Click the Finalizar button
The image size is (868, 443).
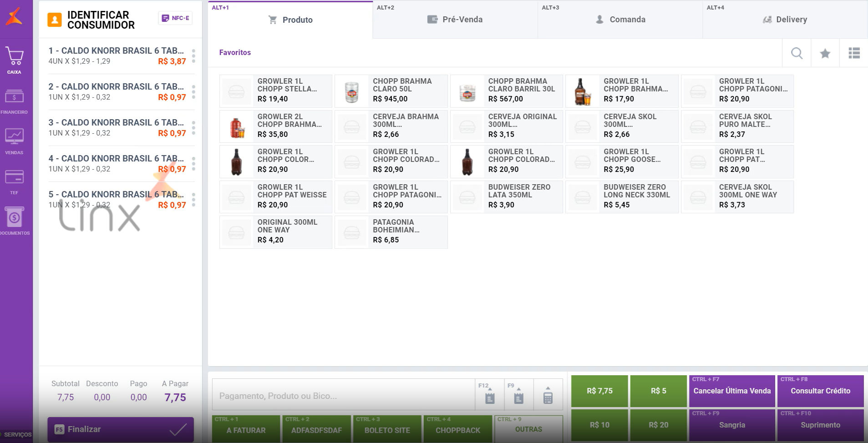click(x=121, y=429)
